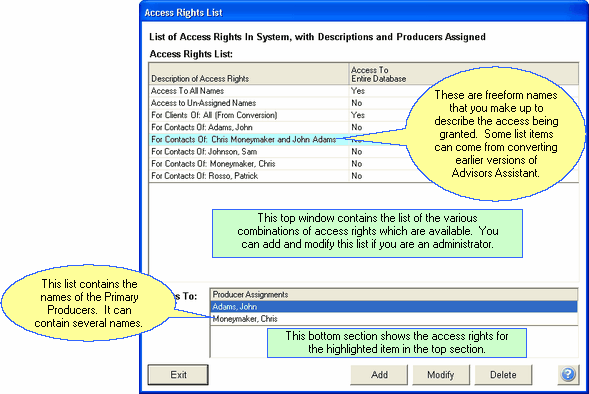Click the Add button
The width and height of the screenshot is (589, 394).
(379, 374)
